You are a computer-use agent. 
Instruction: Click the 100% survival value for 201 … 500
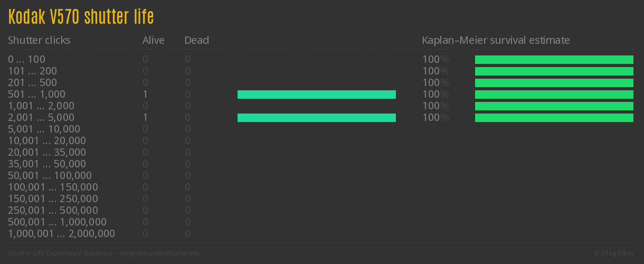tap(435, 83)
